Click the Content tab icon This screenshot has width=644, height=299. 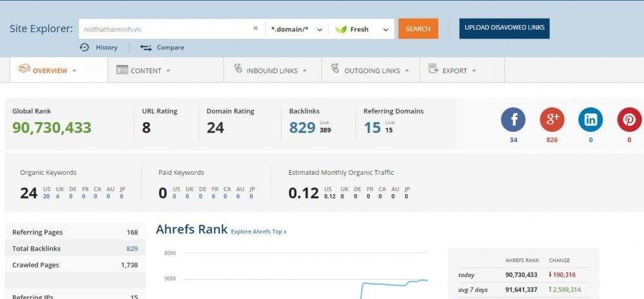[x=122, y=69]
